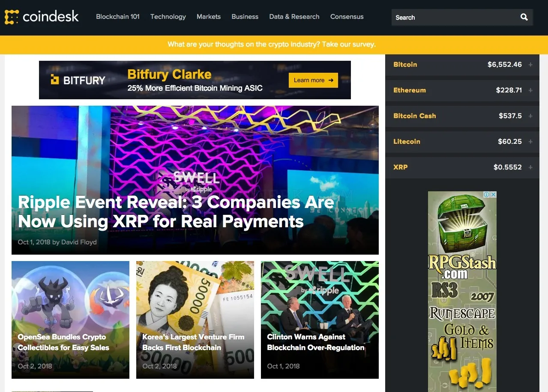
Task: Click the search magnifier icon
Action: click(524, 17)
